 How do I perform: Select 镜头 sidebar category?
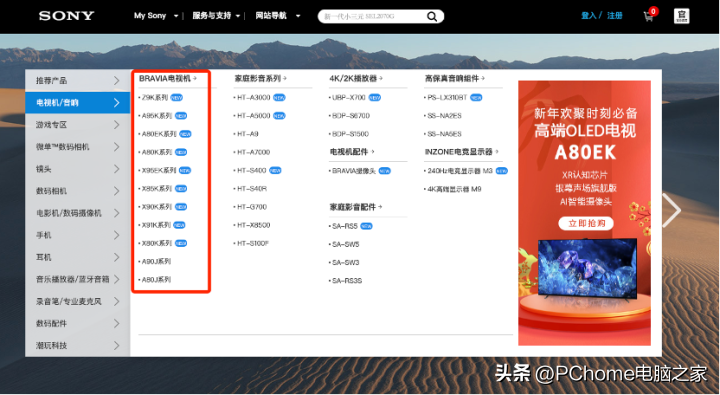(x=78, y=169)
